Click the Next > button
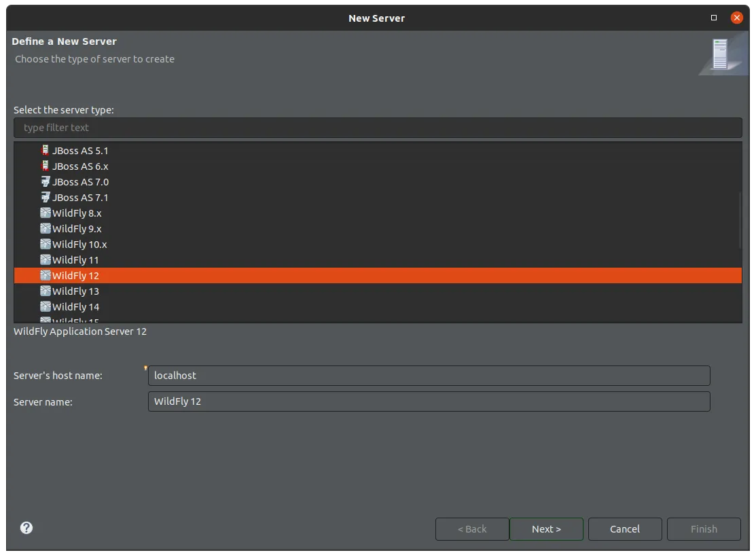 tap(546, 529)
